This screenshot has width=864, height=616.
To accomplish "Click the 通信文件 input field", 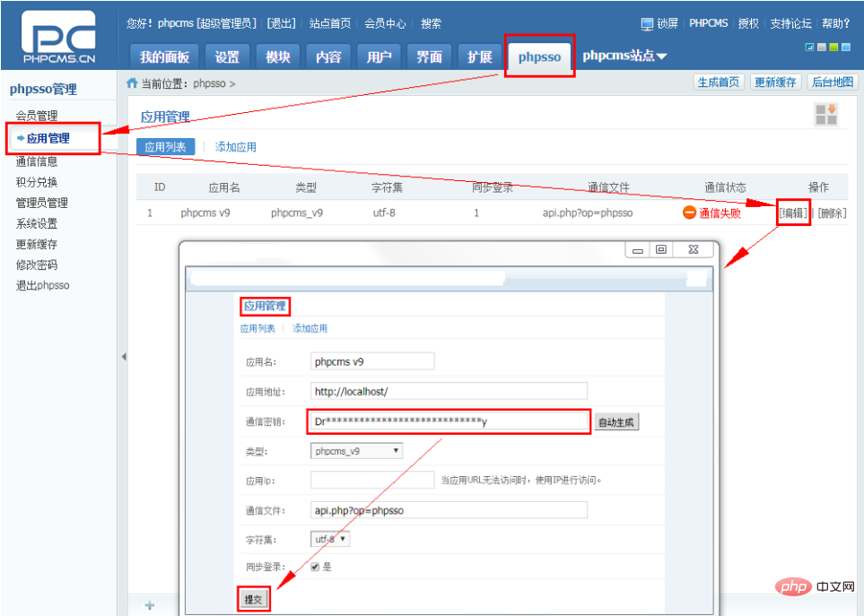I will coord(449,510).
